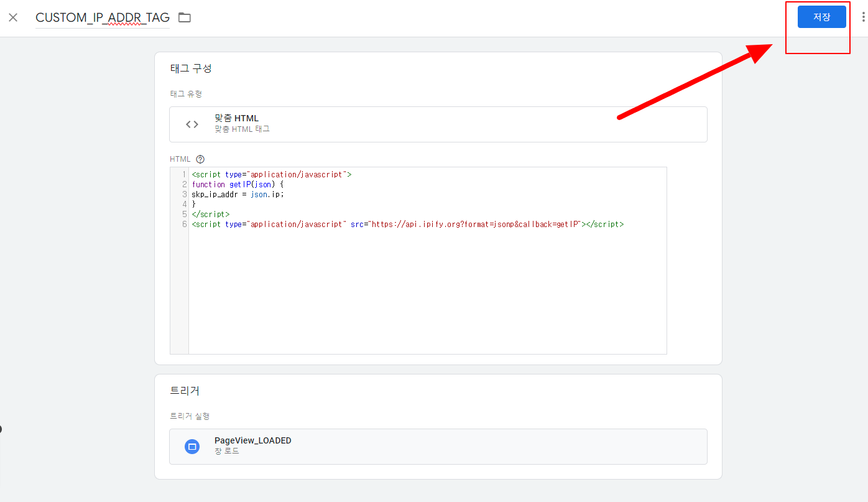Image resolution: width=868 pixels, height=502 pixels.
Task: Click the 트리거 실행 label
Action: click(x=190, y=416)
